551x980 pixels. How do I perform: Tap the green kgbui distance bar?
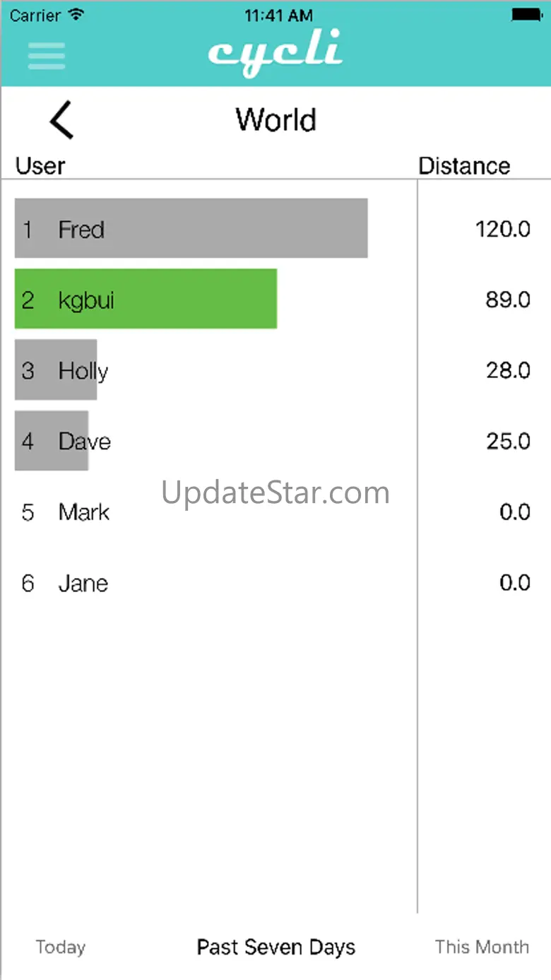click(x=146, y=299)
